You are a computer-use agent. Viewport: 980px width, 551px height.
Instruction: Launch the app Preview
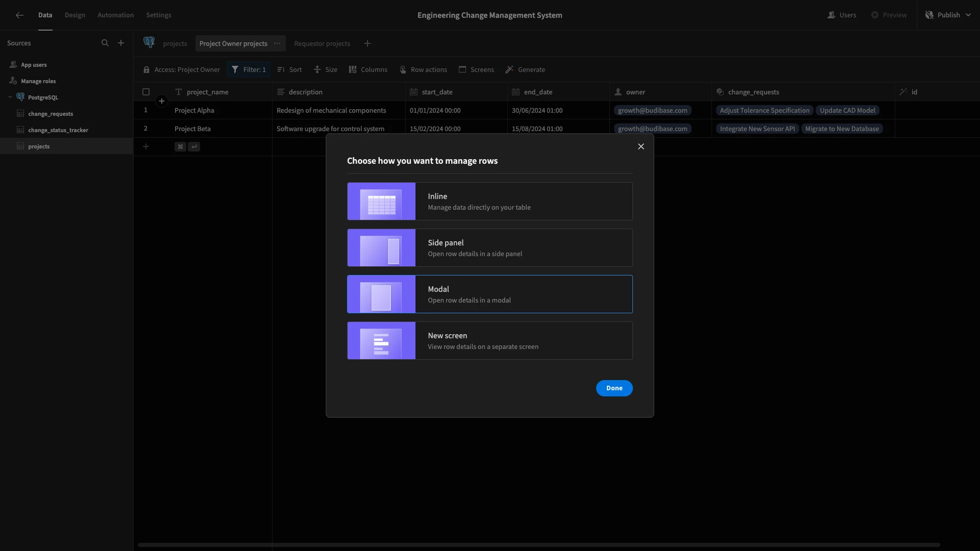(889, 15)
